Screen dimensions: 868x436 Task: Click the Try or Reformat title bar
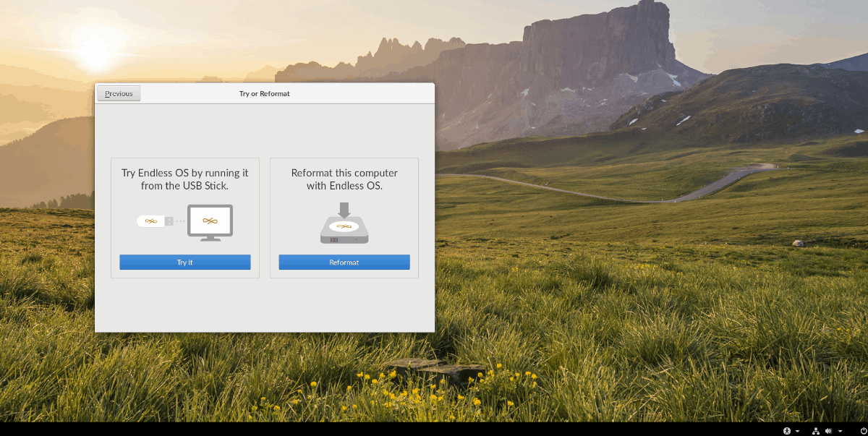[265, 93]
